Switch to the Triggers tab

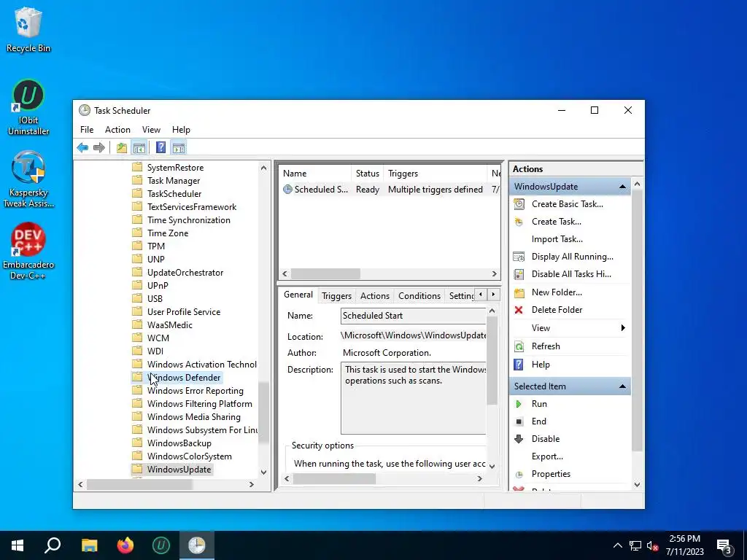336,296
